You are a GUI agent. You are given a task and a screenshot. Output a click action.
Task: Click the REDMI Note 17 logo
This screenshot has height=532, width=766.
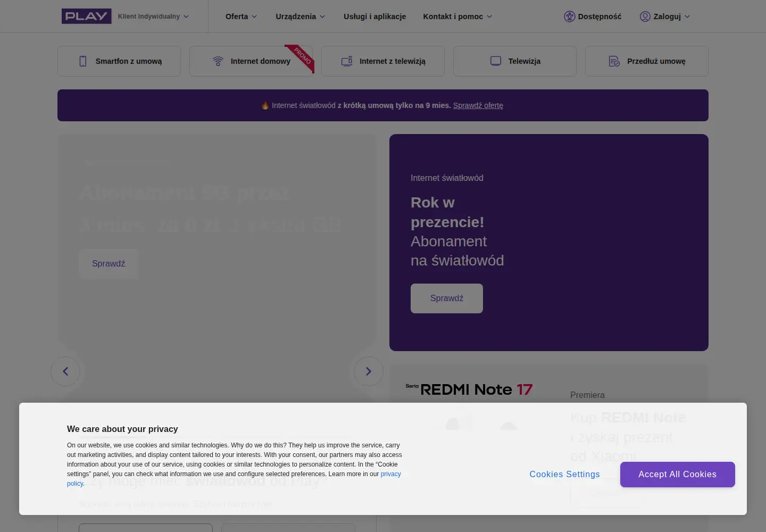[x=469, y=389]
